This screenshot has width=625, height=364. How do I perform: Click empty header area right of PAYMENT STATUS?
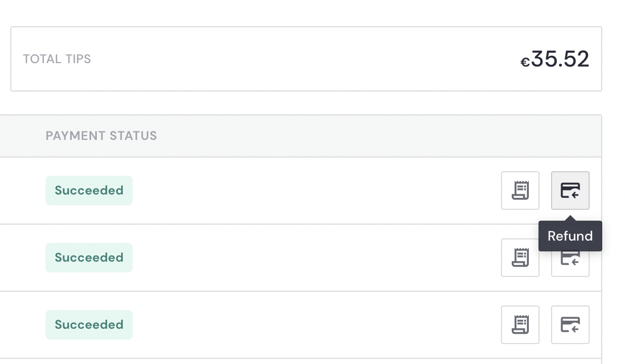(x=370, y=136)
